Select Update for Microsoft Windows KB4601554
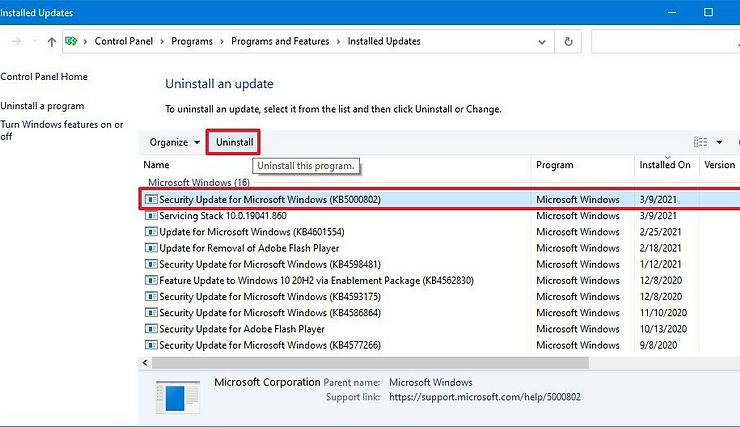The height and width of the screenshot is (427, 740). pyautogui.click(x=440, y=232)
